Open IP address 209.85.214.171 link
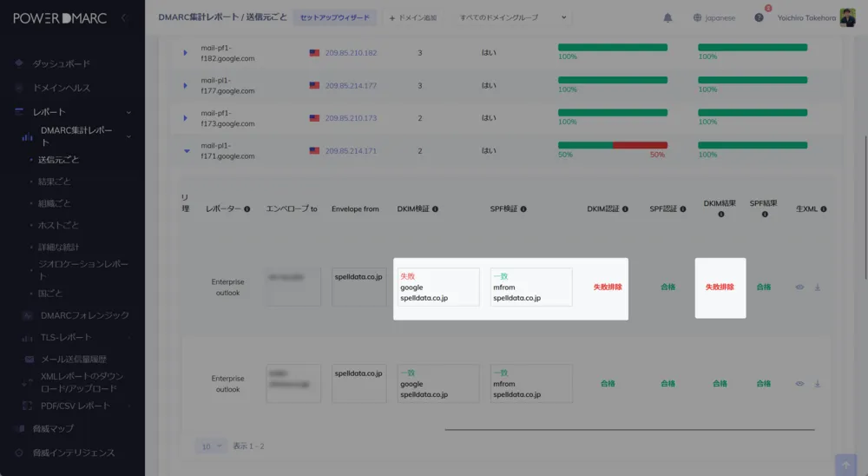Viewport: 868px width, 476px height. pos(351,150)
